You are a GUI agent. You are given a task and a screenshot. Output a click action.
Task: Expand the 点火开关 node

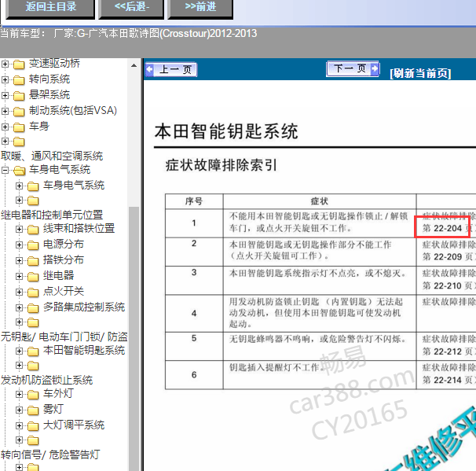coord(19,292)
